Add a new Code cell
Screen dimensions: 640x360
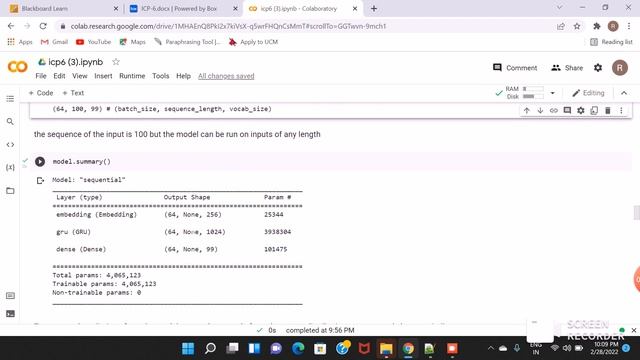point(41,93)
